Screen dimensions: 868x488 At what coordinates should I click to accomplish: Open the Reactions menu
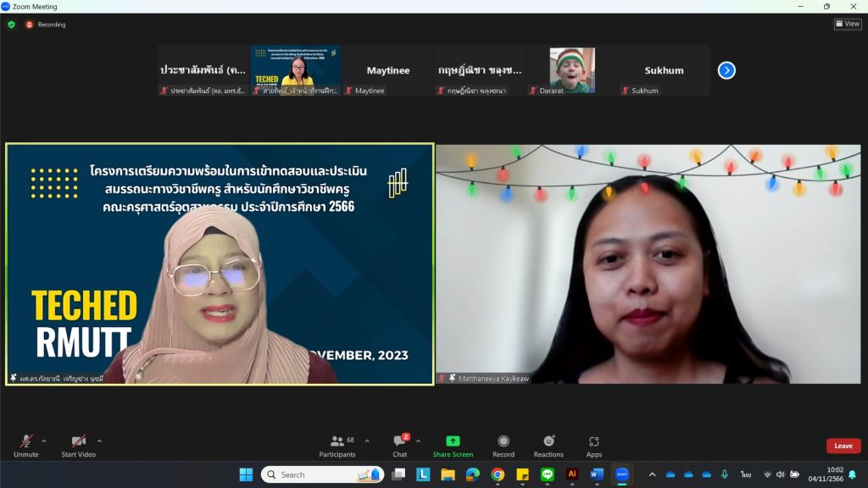click(x=548, y=446)
